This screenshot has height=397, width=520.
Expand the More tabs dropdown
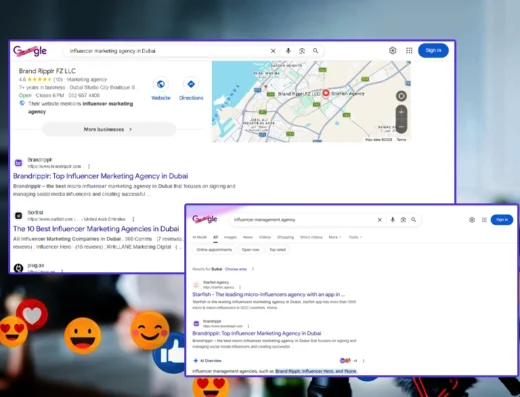[335, 237]
